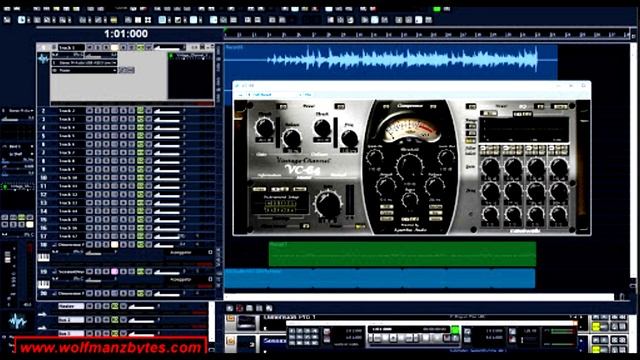Select Vintage Channel in Track 1 FX bin
The height and width of the screenshot is (360, 640).
coord(192,56)
